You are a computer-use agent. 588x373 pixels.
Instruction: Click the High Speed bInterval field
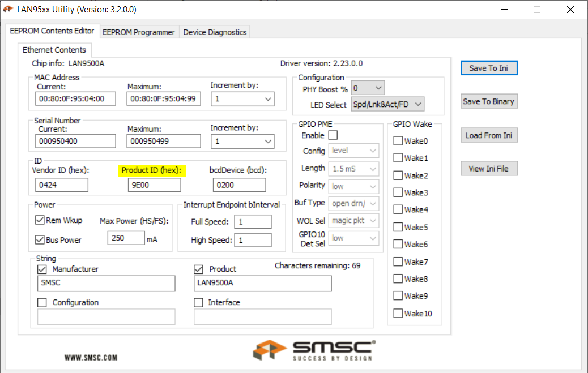tap(253, 240)
